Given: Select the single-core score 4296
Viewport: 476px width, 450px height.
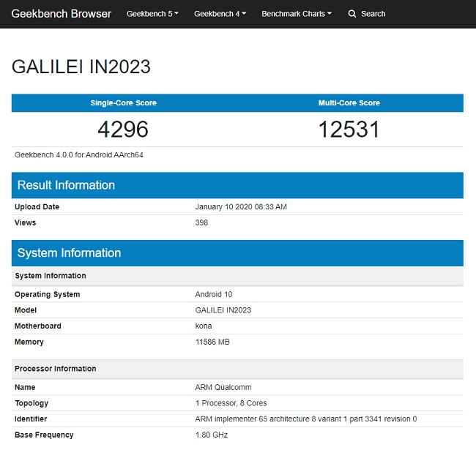Looking at the screenshot, I should (123, 130).
